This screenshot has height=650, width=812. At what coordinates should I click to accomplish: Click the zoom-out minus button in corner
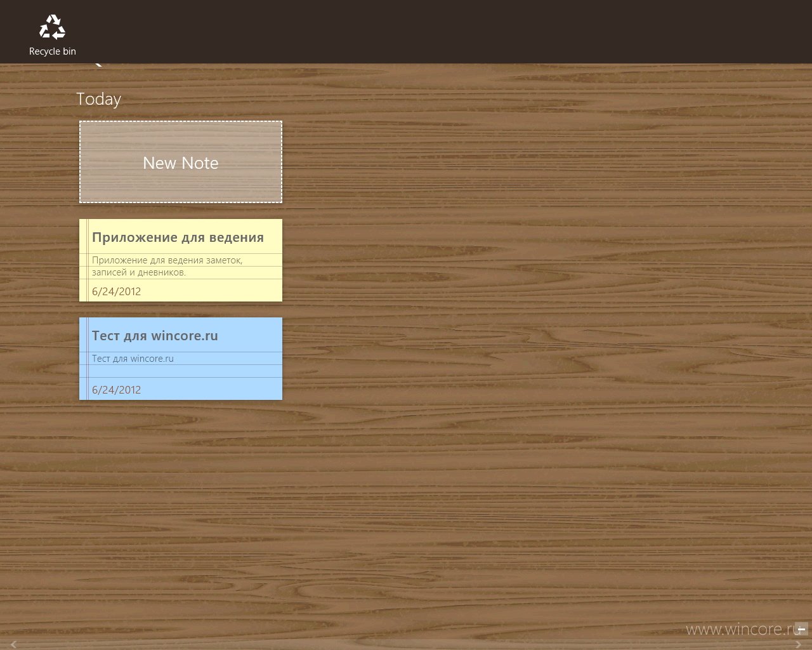(x=801, y=629)
